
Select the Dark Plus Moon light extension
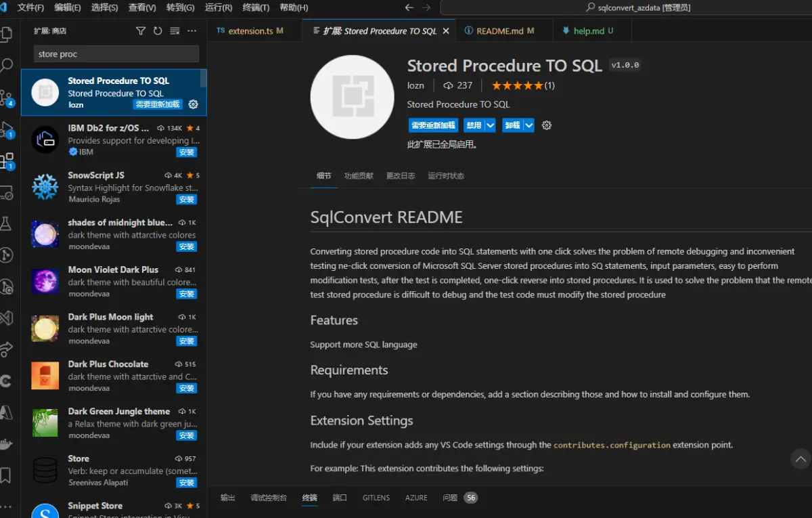(114, 328)
